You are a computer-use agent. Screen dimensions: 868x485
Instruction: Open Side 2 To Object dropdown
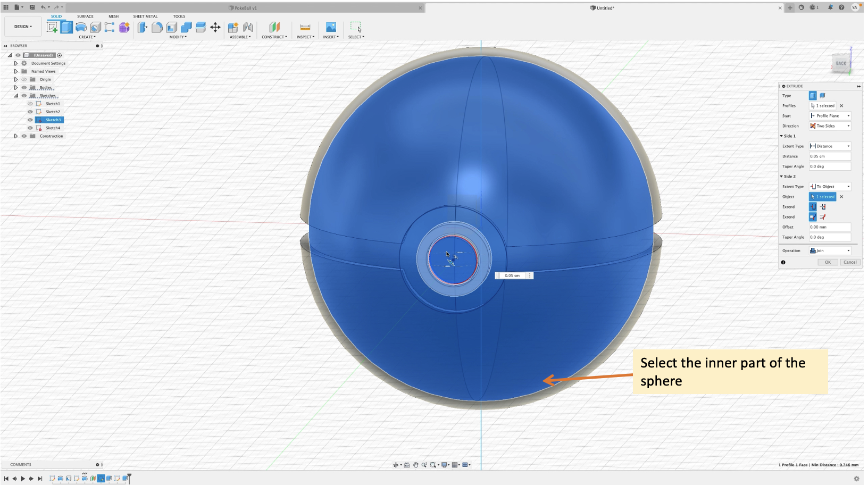pos(830,187)
